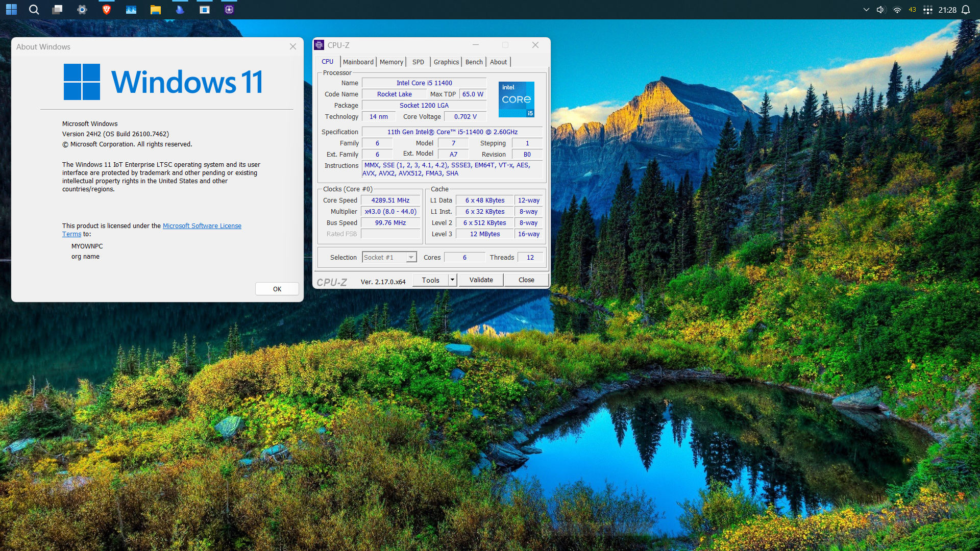Screen dimensions: 980x551
Task: Click OK in About Windows dialog
Action: (277, 289)
